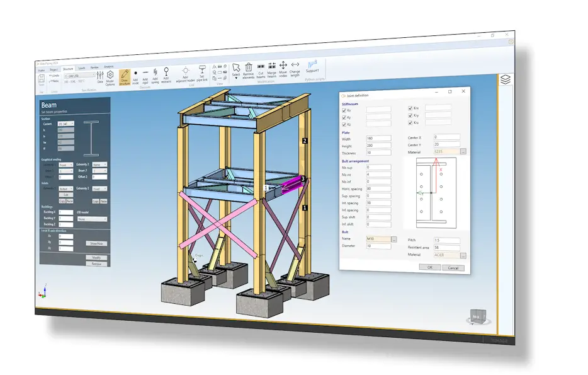Select the Draw structure tool
The height and width of the screenshot is (375, 588).
125,78
